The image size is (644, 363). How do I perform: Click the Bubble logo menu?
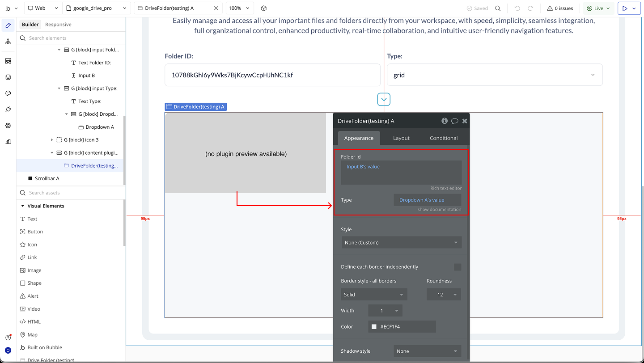(12, 8)
